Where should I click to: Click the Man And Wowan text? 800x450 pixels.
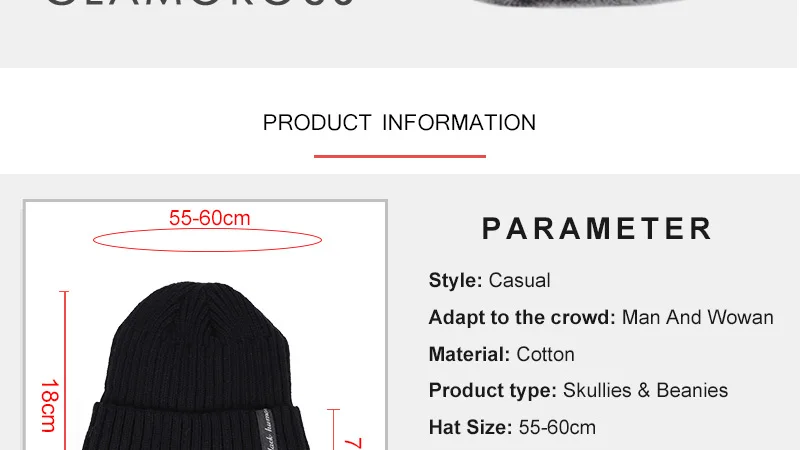[697, 317]
